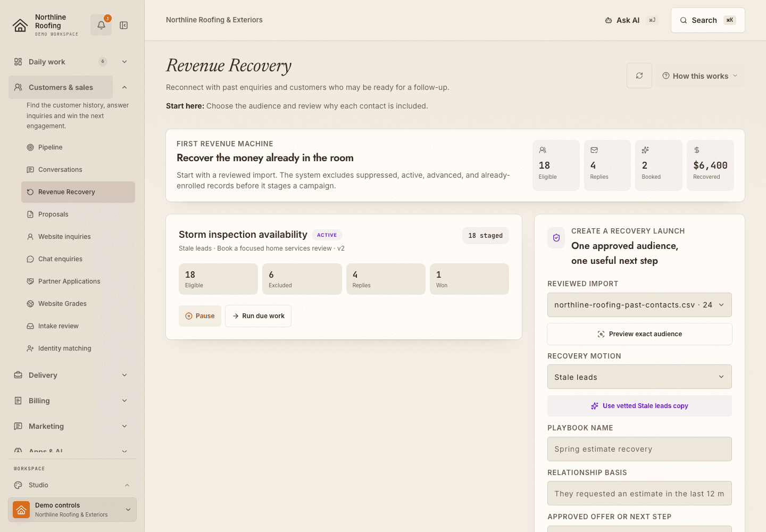Click the Northline Roofing house logo
Image resolution: width=766 pixels, height=532 pixels.
[x=20, y=25]
